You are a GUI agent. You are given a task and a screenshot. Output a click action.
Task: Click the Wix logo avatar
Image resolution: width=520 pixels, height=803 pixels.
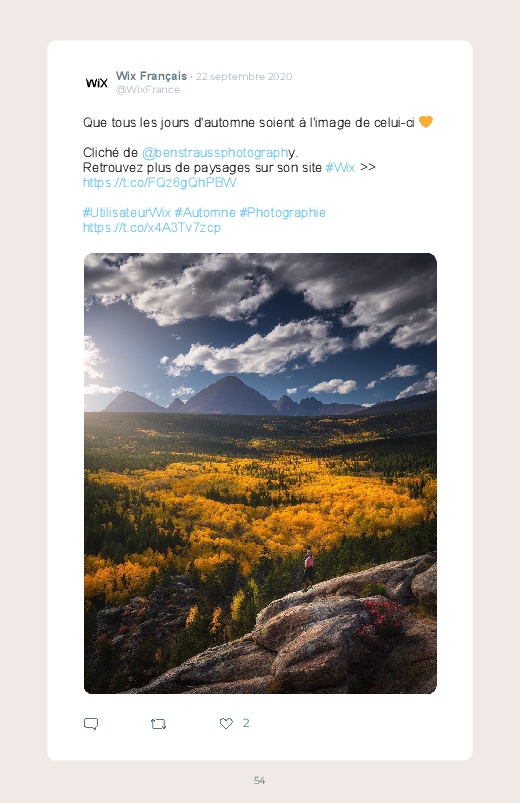point(97,83)
